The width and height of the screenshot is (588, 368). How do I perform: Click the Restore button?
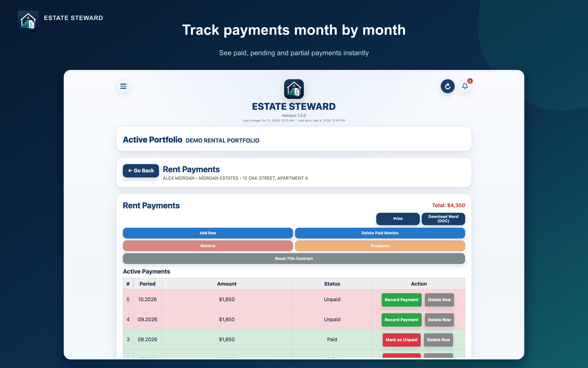[x=208, y=246]
